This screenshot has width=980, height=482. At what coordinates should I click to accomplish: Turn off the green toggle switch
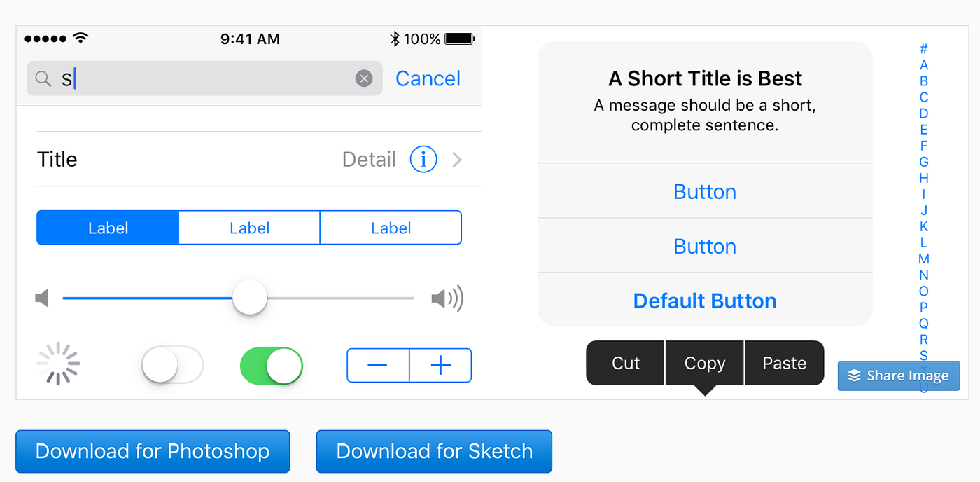(272, 366)
